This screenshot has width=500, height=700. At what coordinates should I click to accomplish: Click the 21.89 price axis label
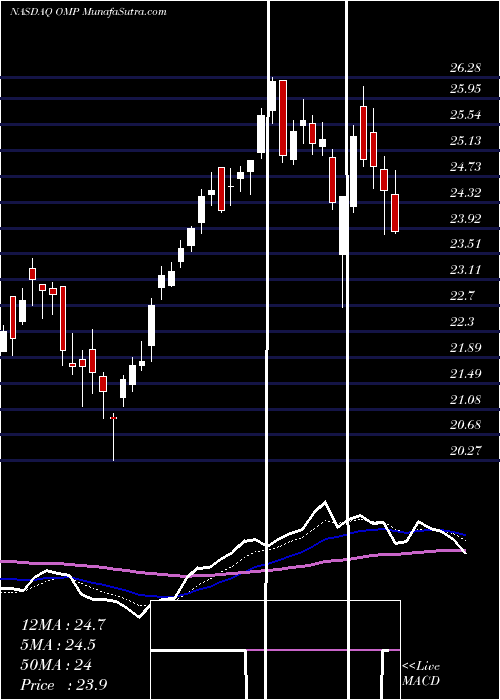tap(466, 347)
